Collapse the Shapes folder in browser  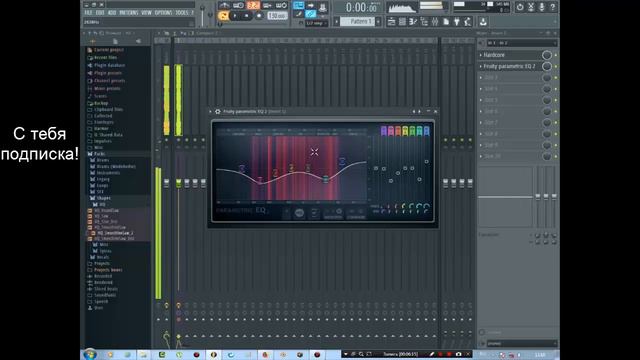coord(104,198)
